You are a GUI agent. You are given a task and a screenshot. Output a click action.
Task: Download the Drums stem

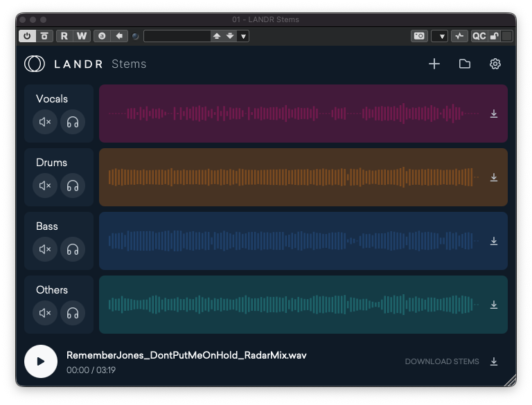494,177
